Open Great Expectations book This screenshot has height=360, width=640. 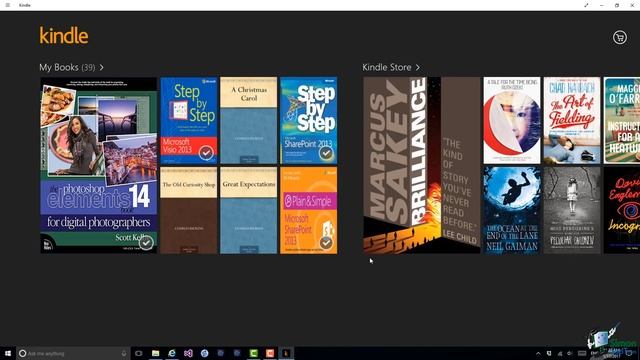coord(249,210)
